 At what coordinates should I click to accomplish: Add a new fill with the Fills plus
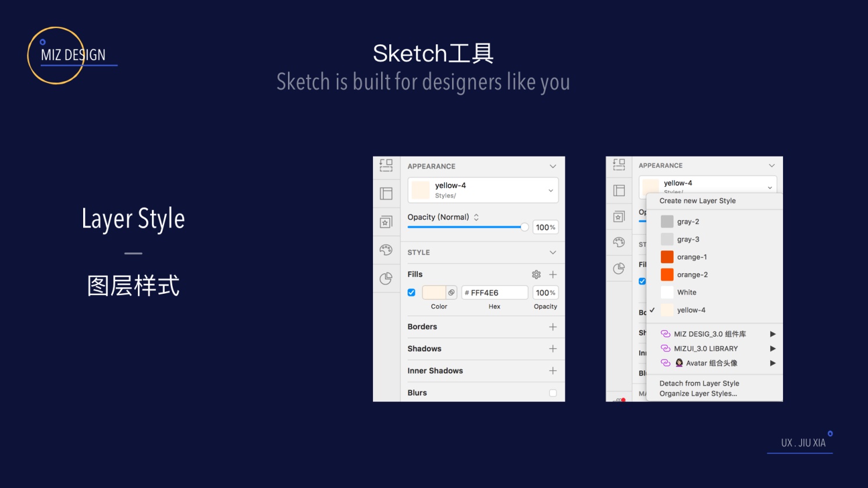[x=553, y=275]
